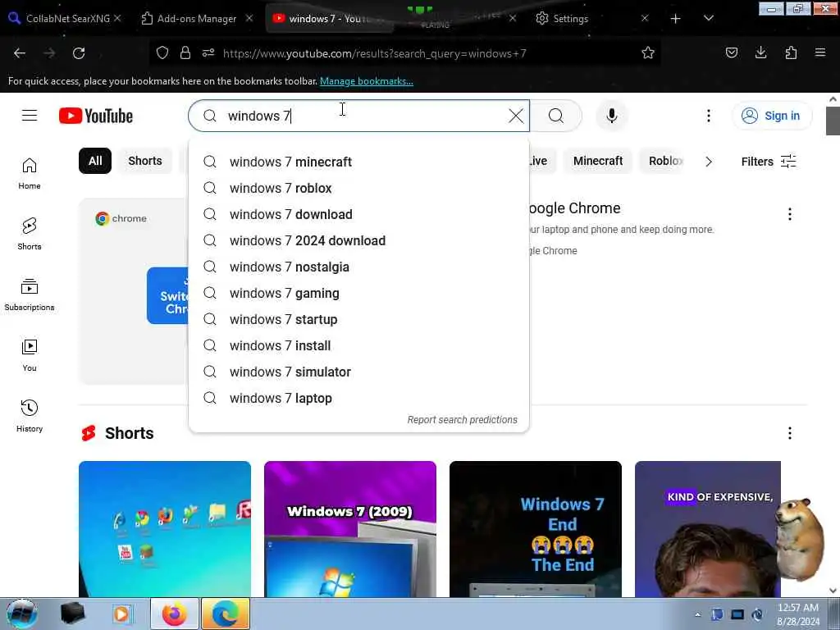The image size is (840, 630).
Task: Select the Minecraft filter chip
Action: (x=598, y=161)
